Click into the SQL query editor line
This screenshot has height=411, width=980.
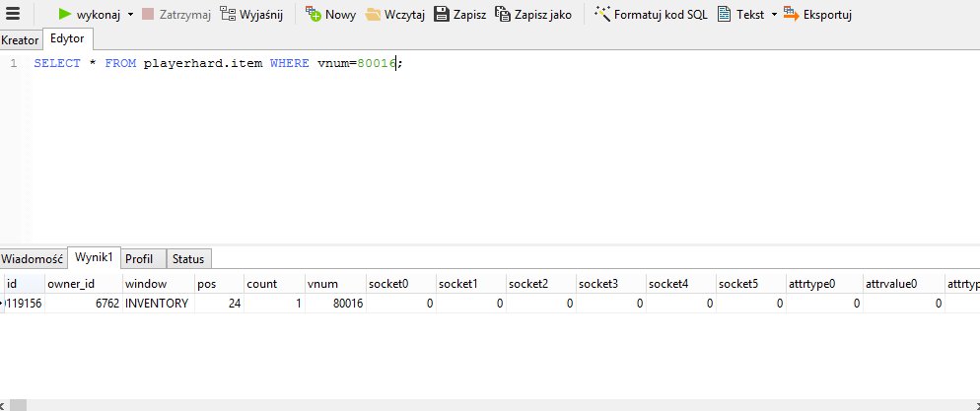[x=218, y=63]
